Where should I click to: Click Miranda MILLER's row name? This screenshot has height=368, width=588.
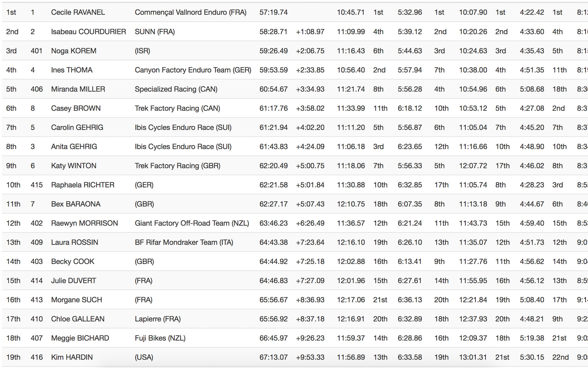pyautogui.click(x=78, y=89)
